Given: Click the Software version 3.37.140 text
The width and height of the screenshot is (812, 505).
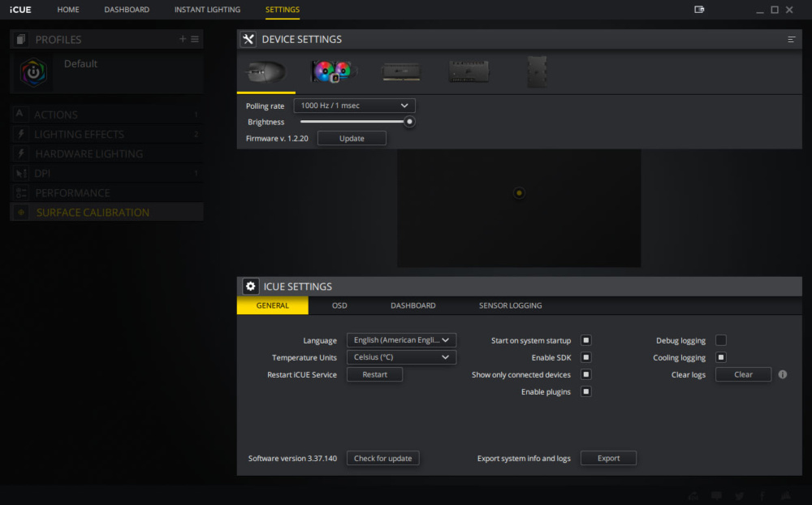Looking at the screenshot, I should [x=292, y=459].
